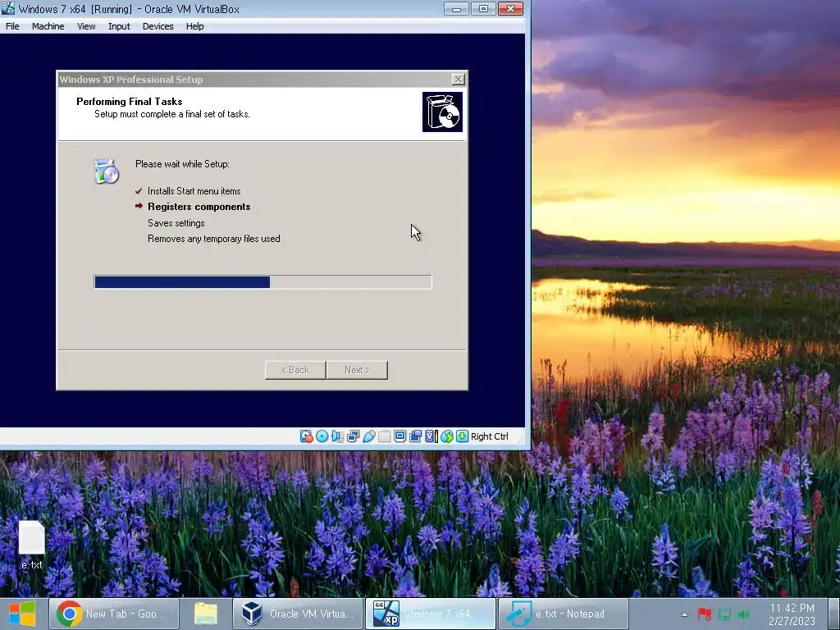The width and height of the screenshot is (840, 630).
Task: Click the small setup disc icon beside list
Action: click(106, 171)
